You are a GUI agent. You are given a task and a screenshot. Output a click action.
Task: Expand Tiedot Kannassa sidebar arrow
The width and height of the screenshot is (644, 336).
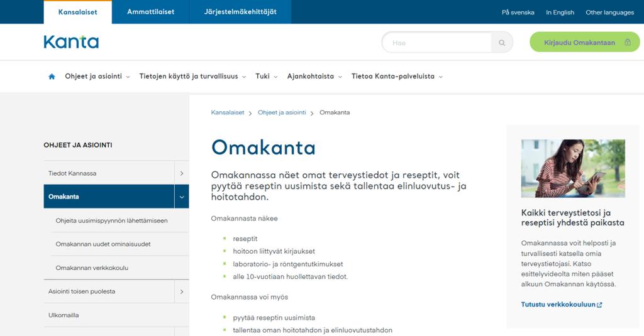[182, 173]
